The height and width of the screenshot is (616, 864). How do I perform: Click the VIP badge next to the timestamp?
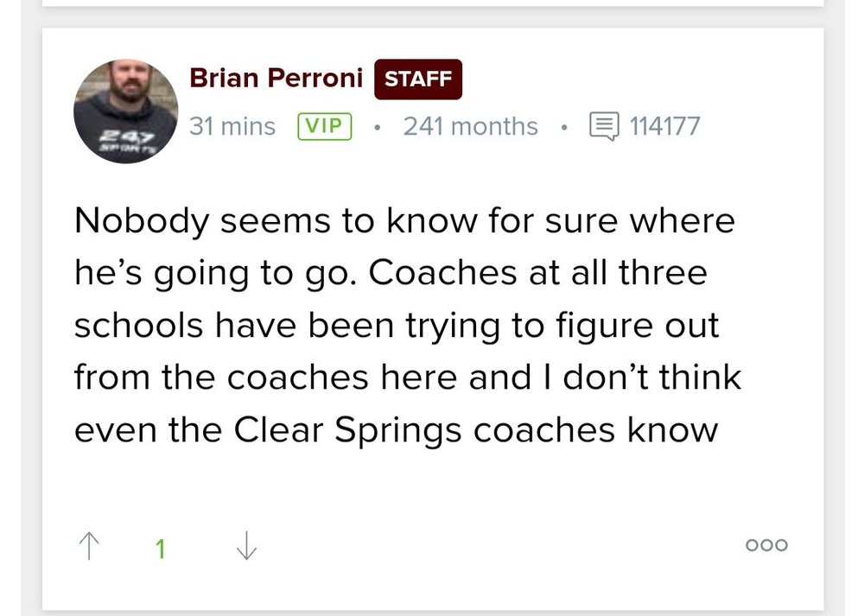click(324, 126)
